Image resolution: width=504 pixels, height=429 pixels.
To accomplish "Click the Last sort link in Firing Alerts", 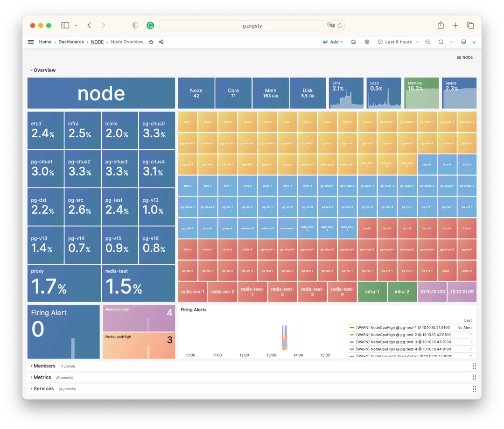I will point(468,320).
